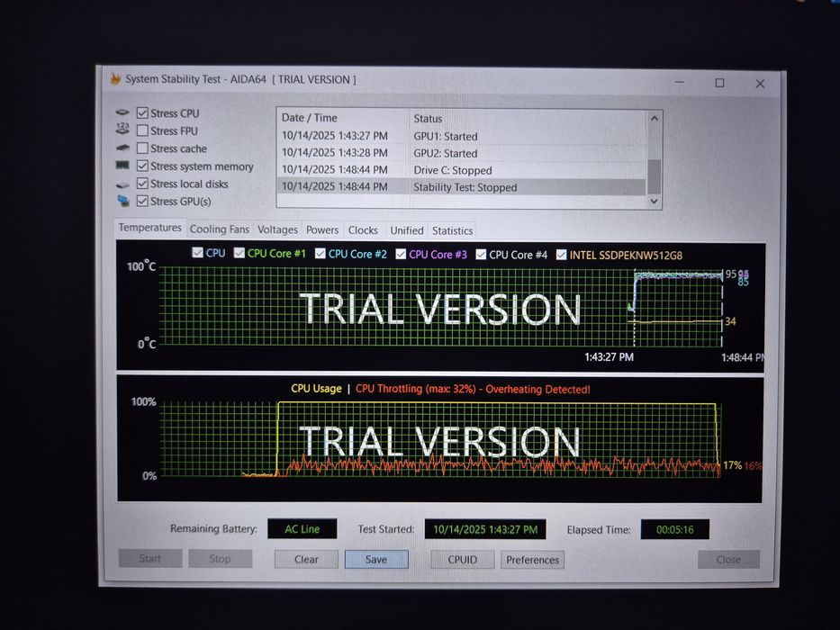Select the Temperatures tab
840x630 pixels.
pos(150,228)
